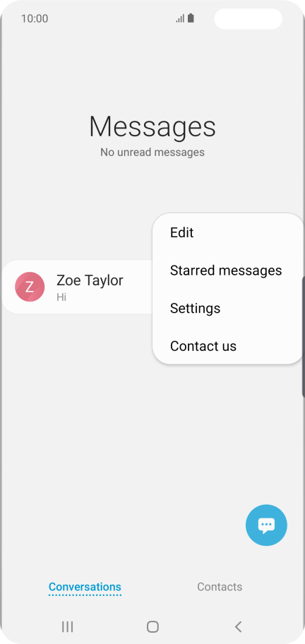Tap the home navigation button

[152, 626]
